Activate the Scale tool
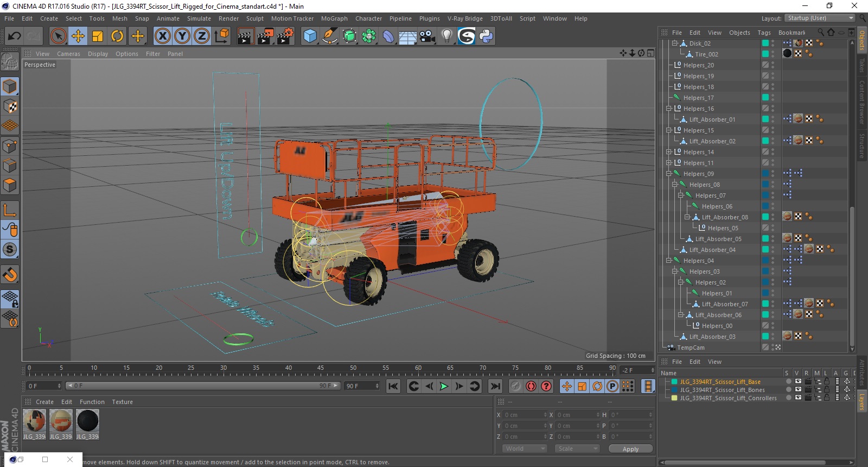868x467 pixels. point(98,36)
